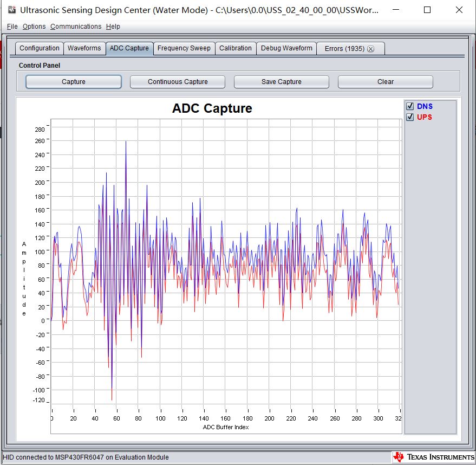Click the 100 tick label on buffer index axis

click(x=160, y=418)
